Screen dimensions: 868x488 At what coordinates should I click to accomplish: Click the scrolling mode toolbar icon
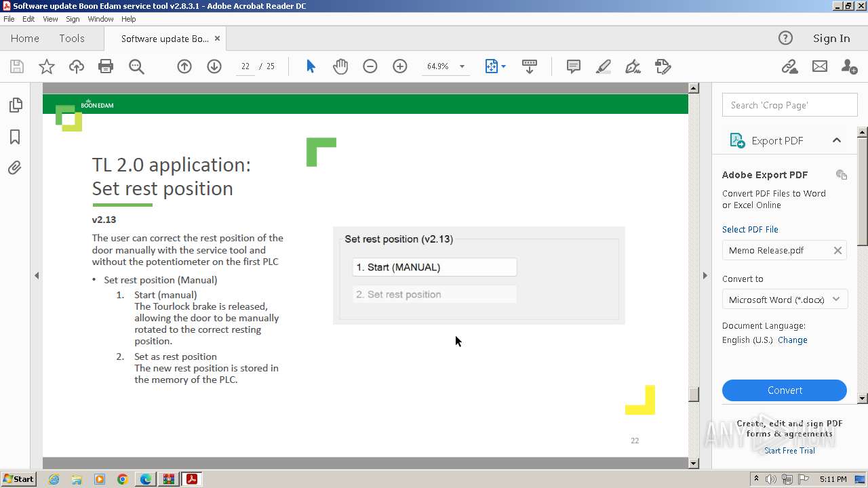click(530, 66)
